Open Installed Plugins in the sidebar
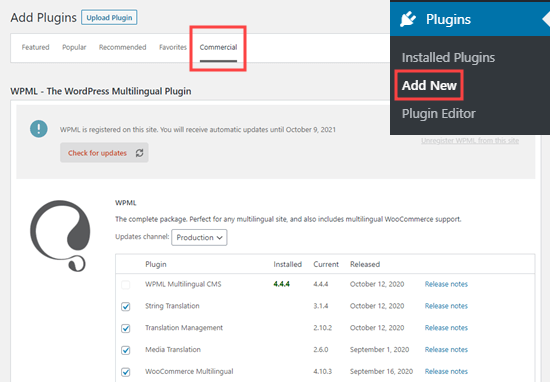550x382 pixels. 448,58
